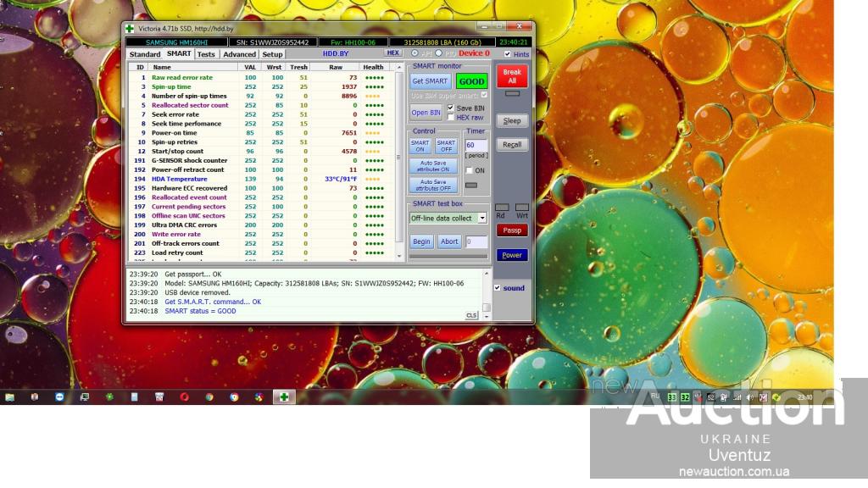Click the dark red Passp button
This screenshot has width=868, height=488.
click(x=512, y=230)
